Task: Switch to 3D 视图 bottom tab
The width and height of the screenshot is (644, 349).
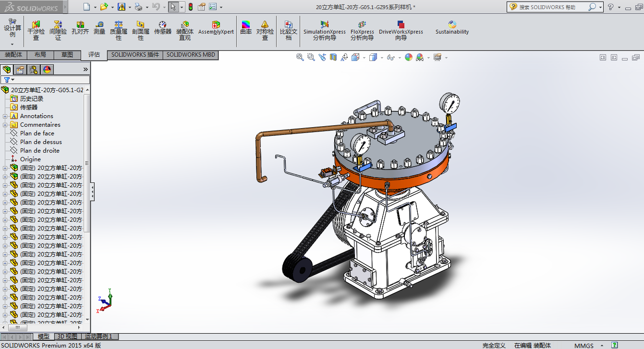Action: [67, 337]
